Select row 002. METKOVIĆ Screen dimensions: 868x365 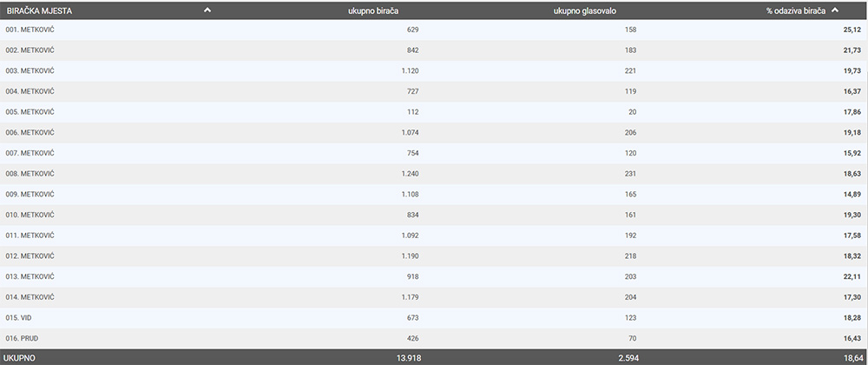pyautogui.click(x=30, y=50)
